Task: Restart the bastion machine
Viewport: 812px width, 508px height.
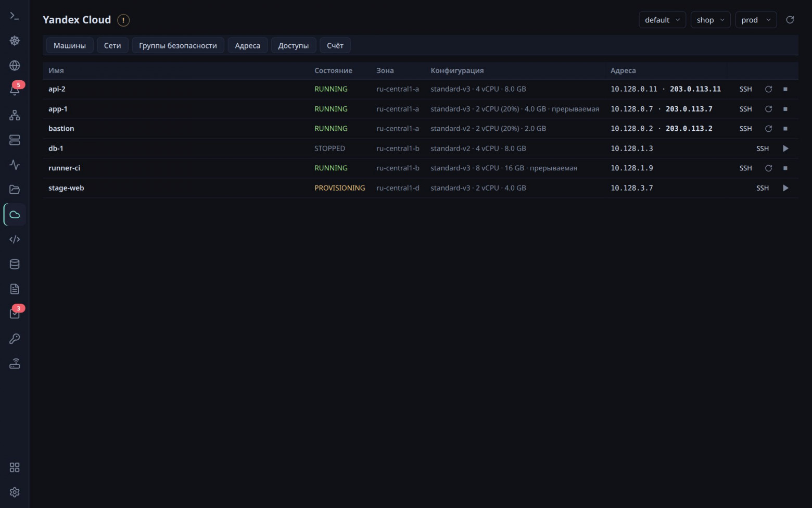Action: (768, 129)
